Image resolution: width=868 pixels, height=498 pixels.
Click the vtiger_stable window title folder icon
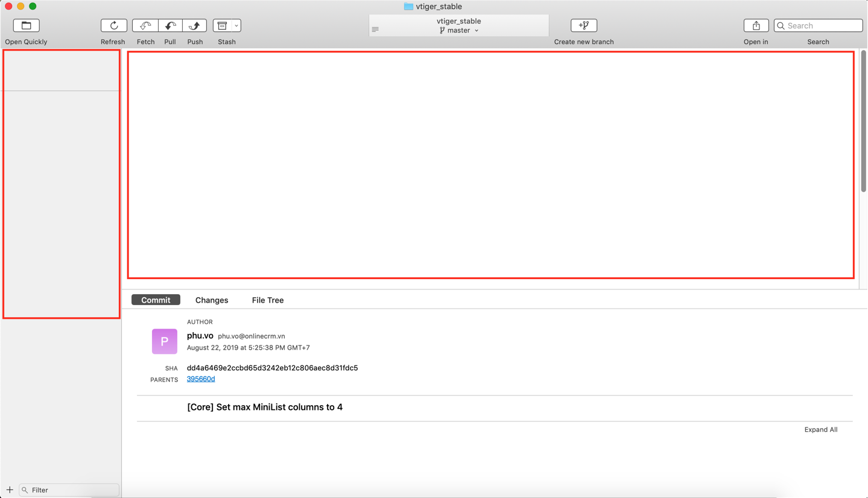pos(408,6)
